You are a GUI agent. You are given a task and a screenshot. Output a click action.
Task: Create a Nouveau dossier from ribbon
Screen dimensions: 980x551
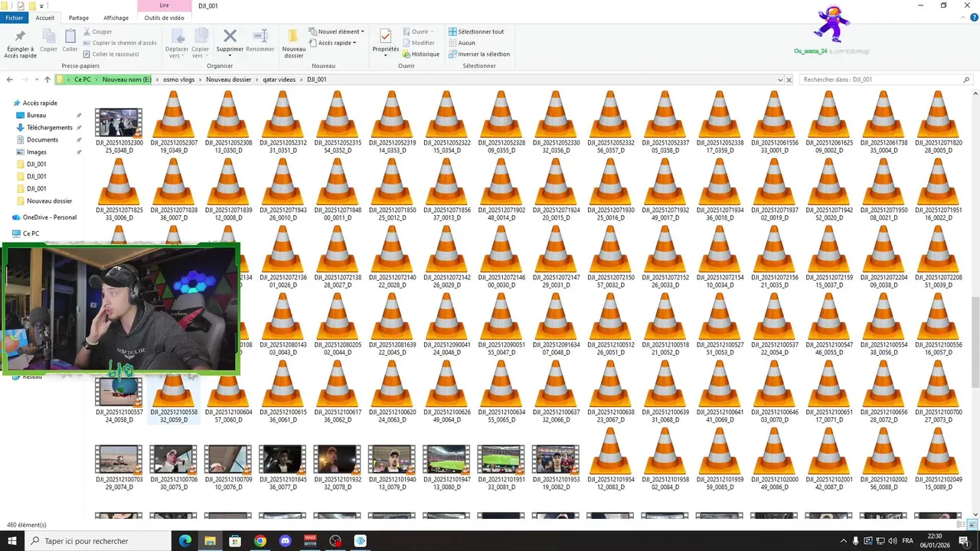(293, 43)
